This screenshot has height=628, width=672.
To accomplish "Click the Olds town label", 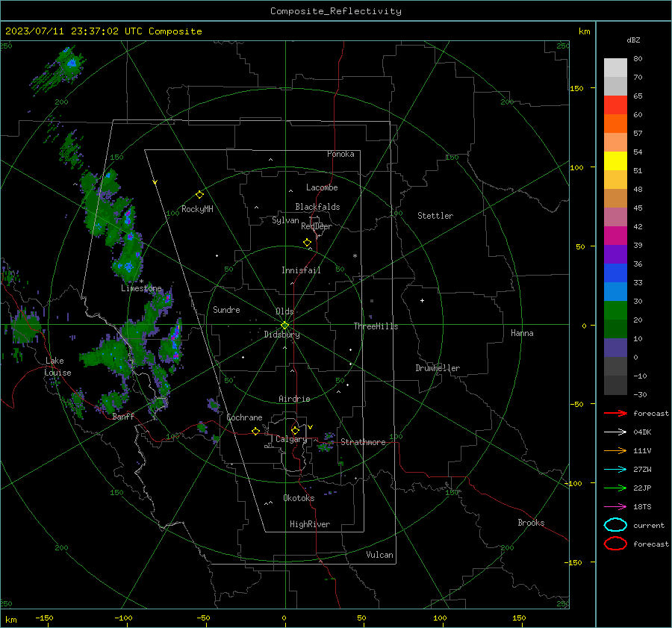I will [284, 311].
